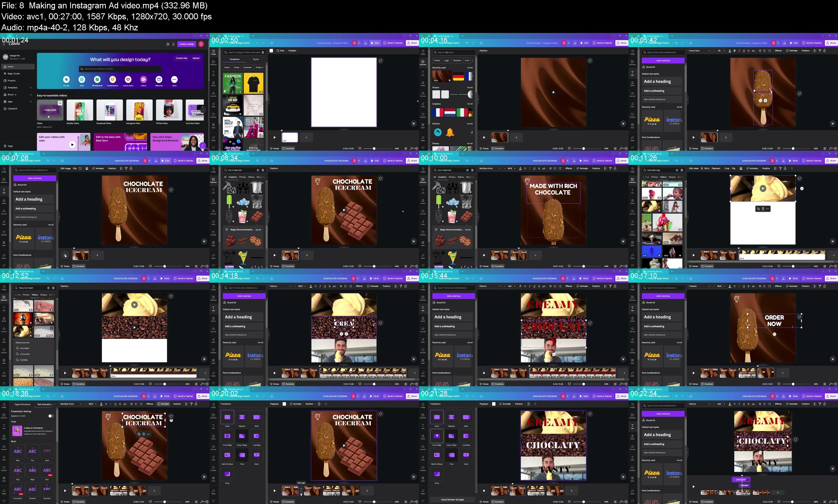This screenshot has width=838, height=504.
Task: Click undo arrow in the 00:04:16 frame
Action: (467, 43)
